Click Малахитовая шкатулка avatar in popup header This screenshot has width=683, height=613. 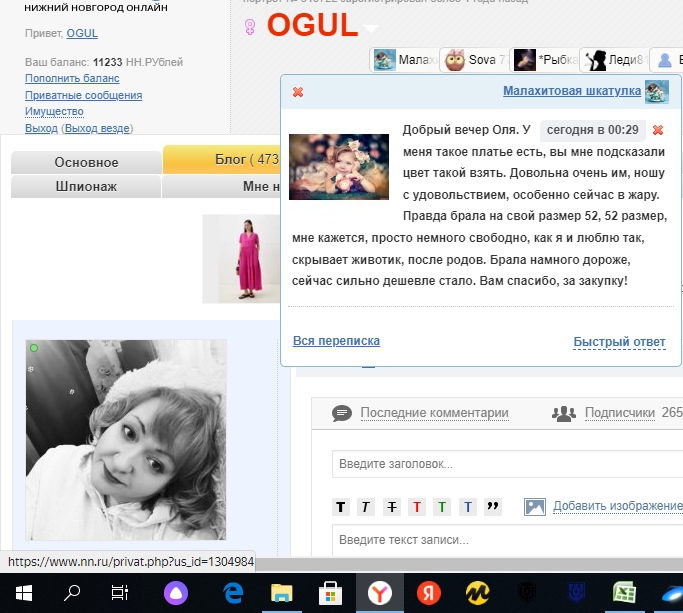coord(656,91)
